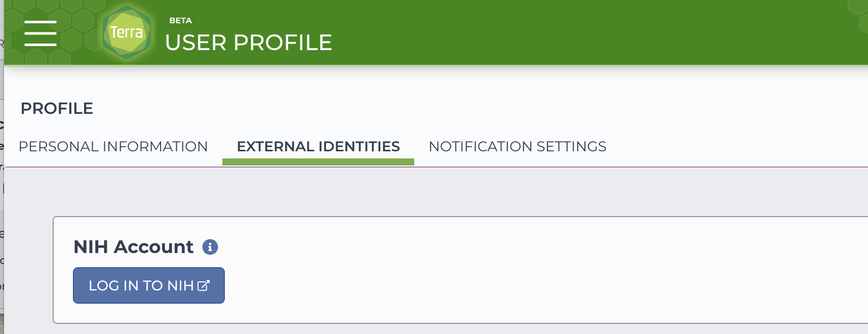Click the word Terra inside the logo
Image resolution: width=868 pixels, height=334 pixels.
tap(127, 32)
